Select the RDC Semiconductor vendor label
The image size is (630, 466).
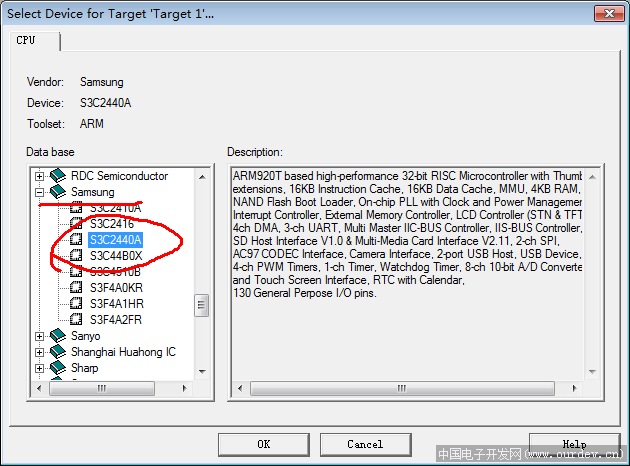point(120,176)
